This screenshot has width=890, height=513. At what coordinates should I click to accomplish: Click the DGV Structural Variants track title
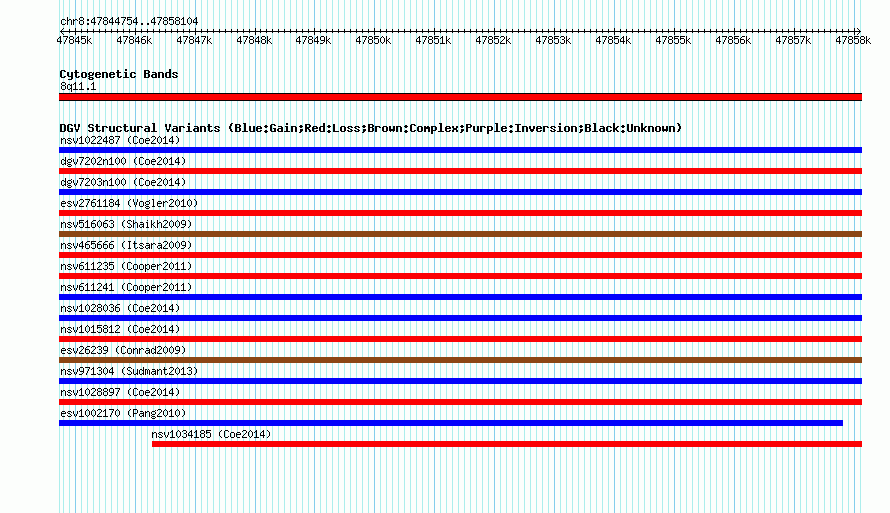[371, 128]
